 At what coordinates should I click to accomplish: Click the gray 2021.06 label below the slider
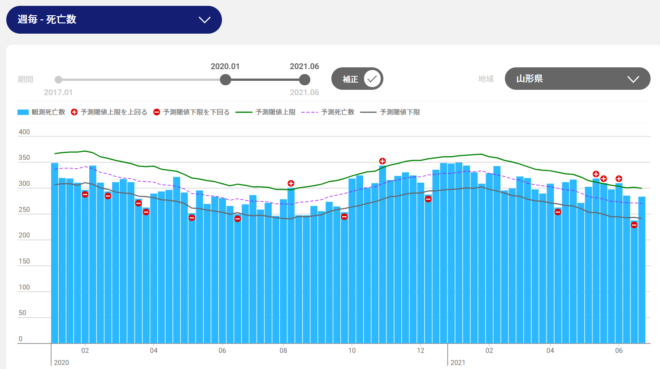304,92
